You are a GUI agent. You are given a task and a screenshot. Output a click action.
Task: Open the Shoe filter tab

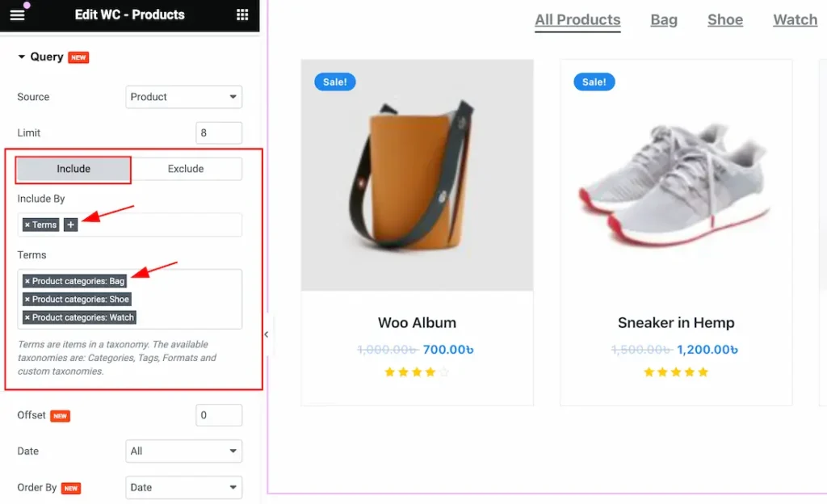[725, 20]
